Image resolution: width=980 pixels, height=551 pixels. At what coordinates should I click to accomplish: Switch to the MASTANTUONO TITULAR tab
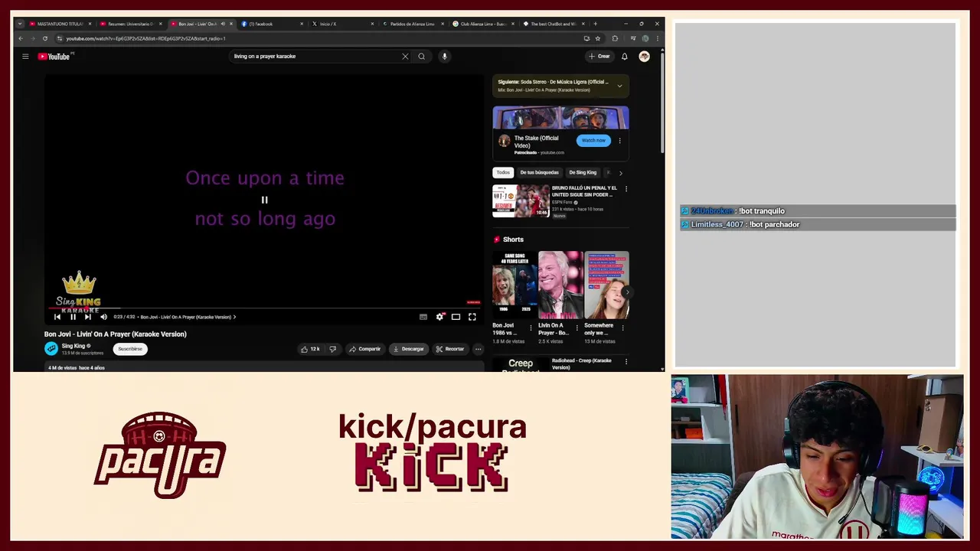(x=59, y=24)
